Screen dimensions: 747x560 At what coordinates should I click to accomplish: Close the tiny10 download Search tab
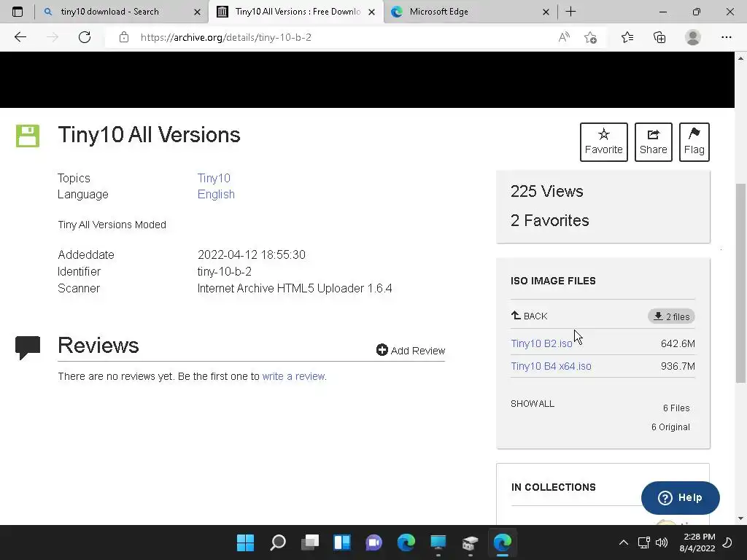coord(197,12)
